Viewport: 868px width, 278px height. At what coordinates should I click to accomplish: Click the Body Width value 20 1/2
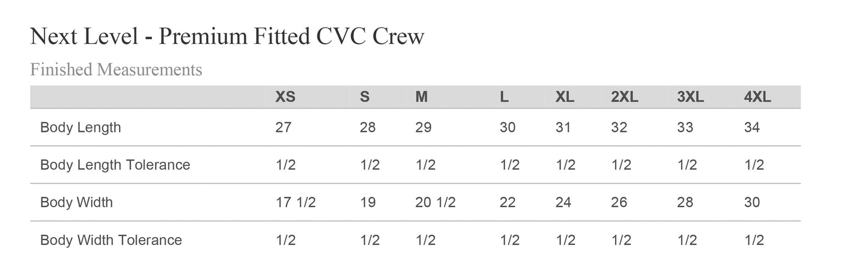[x=435, y=202]
